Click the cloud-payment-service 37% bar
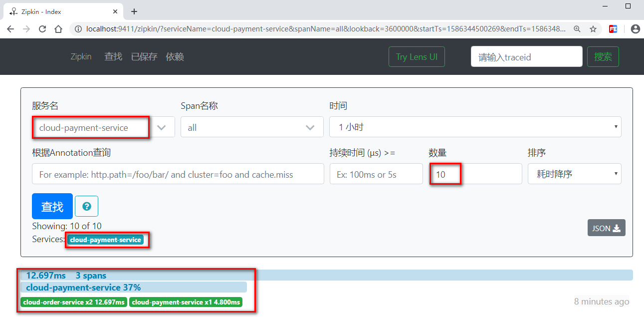The height and width of the screenshot is (317, 644). tap(134, 287)
